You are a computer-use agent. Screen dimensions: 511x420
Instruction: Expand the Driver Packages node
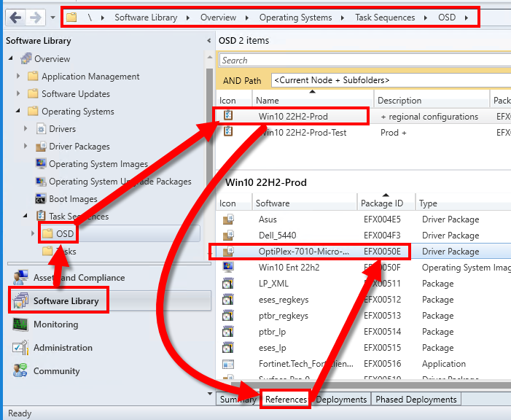(26, 146)
